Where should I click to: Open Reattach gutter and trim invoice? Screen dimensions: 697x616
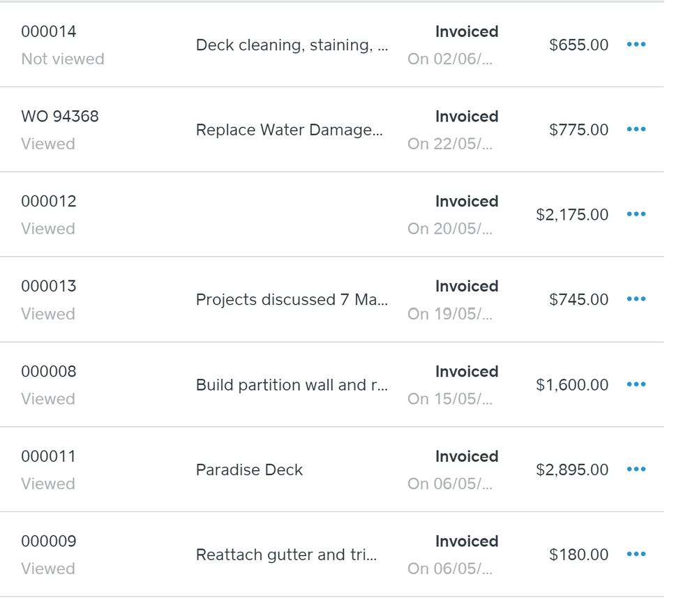point(286,555)
